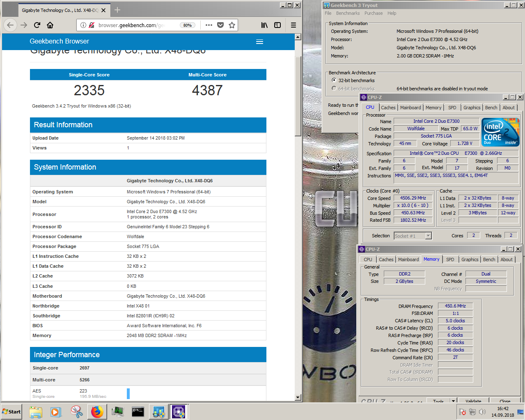Open Windows Explorer from the taskbar
The width and height of the screenshot is (525, 420).
[36, 411]
